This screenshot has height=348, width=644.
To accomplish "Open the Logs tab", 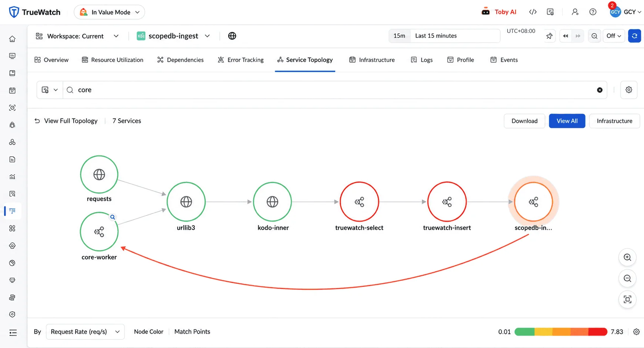I will pos(422,60).
